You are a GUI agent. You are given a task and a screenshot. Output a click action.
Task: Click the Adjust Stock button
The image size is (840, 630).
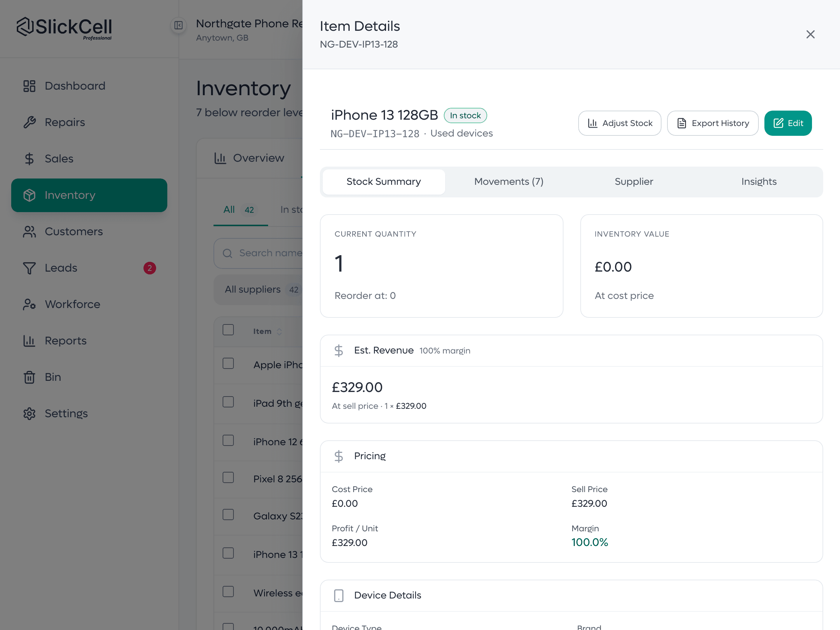[x=620, y=124]
